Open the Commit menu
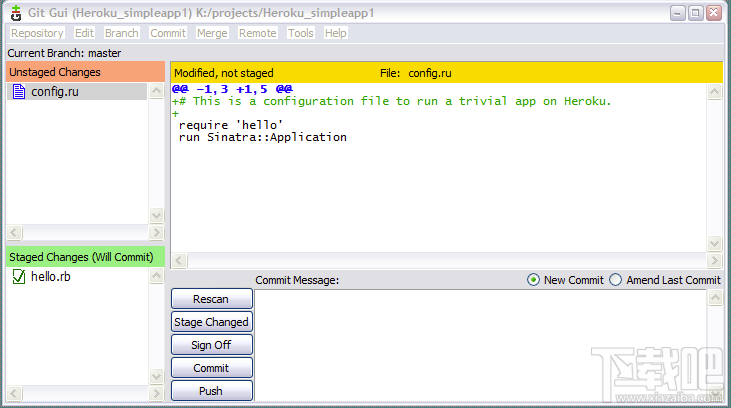731x408 pixels. click(168, 33)
